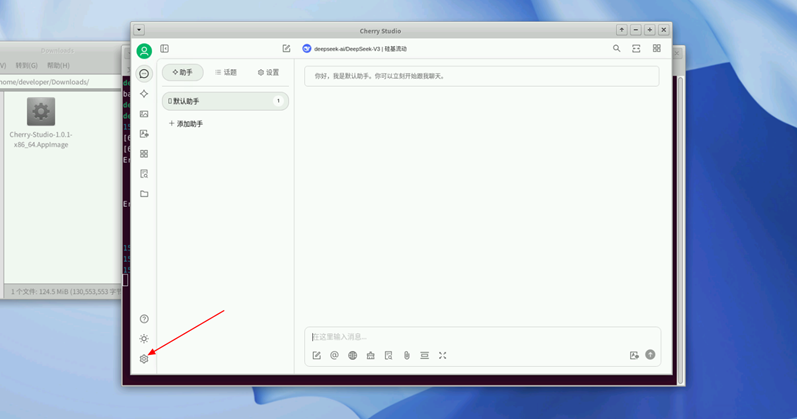797x419 pixels.
Task: Switch theme with the sun icon
Action: point(144,339)
